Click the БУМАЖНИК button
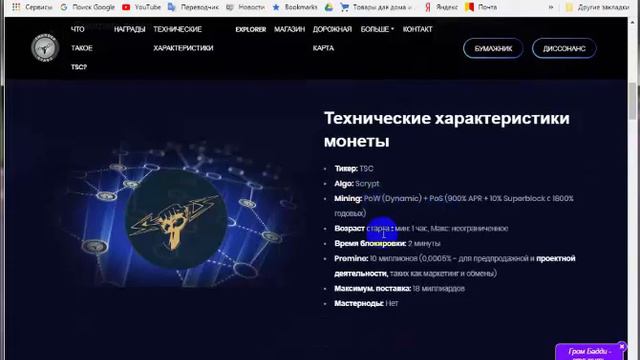Screen dimensions: 640x360 pos(493,48)
